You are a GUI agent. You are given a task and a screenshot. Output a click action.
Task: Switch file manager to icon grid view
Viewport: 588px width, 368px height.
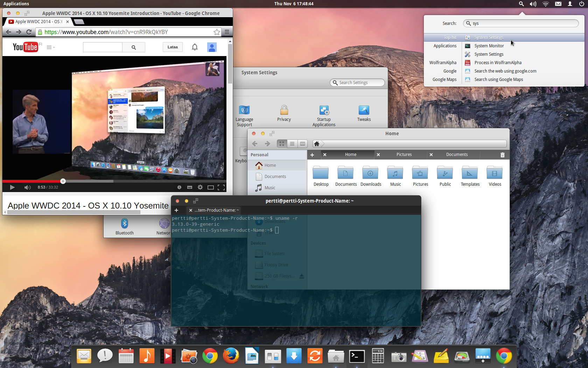click(282, 144)
